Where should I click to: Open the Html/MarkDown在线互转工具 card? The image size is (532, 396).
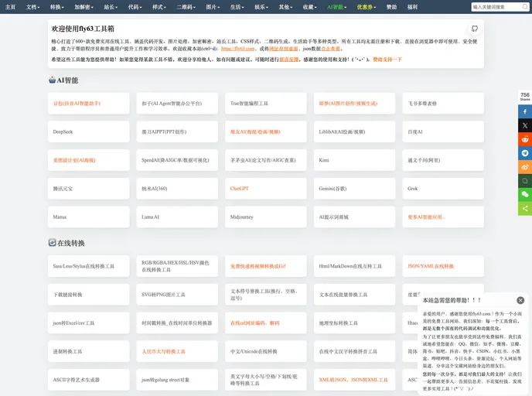tap(354, 266)
